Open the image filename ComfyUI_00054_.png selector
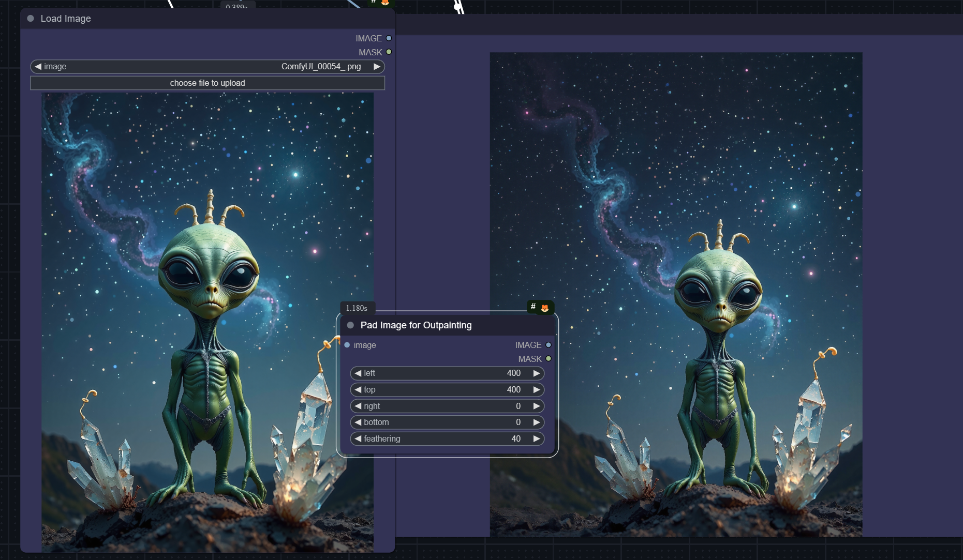Viewport: 963px width, 560px height. coord(207,67)
